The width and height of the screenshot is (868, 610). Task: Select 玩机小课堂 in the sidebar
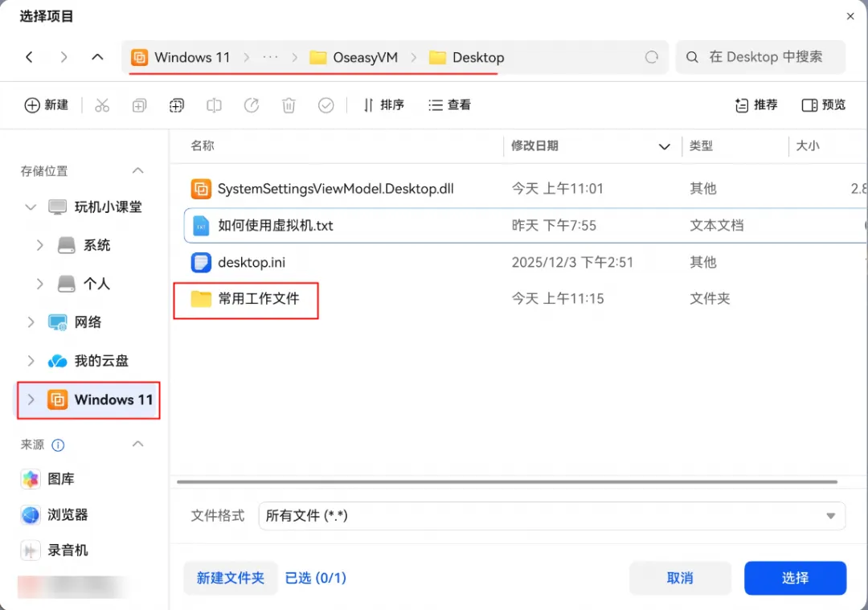tap(95, 207)
